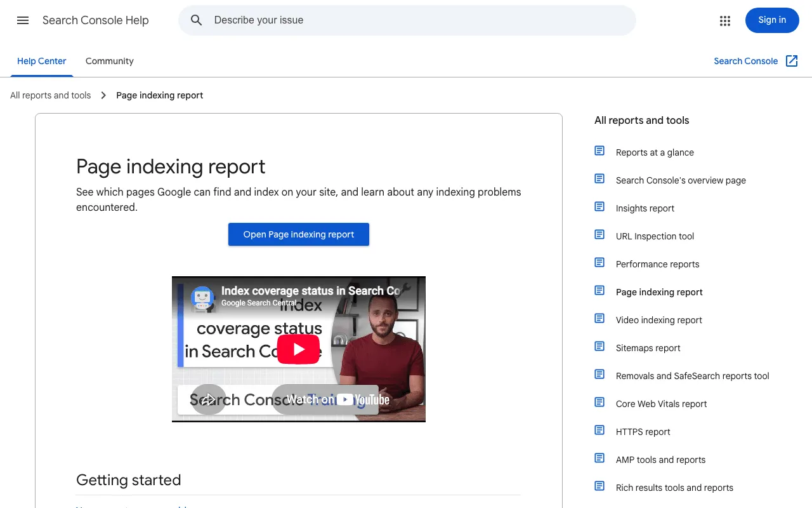The width and height of the screenshot is (812, 508).
Task: Click the article icon beside Core Web Vitals report
Action: [x=599, y=402]
